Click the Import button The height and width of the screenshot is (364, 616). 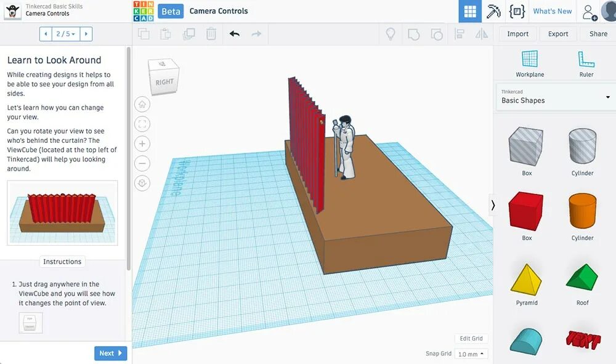(x=517, y=34)
